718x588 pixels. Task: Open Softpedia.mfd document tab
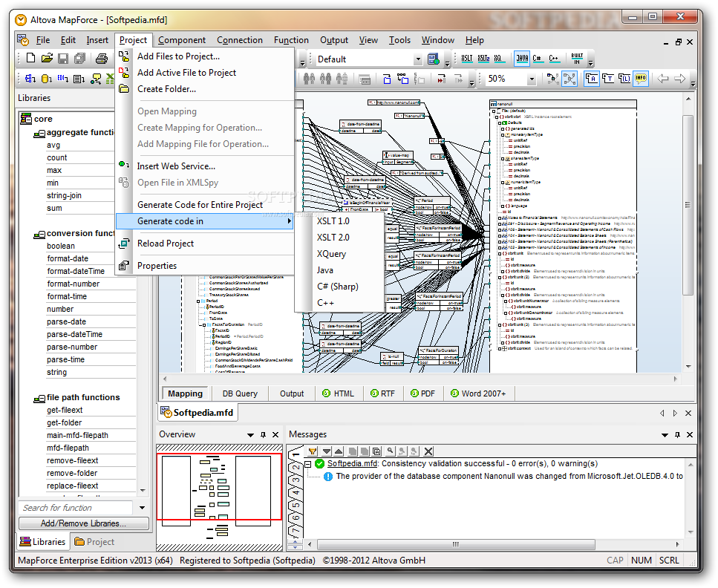pos(198,413)
